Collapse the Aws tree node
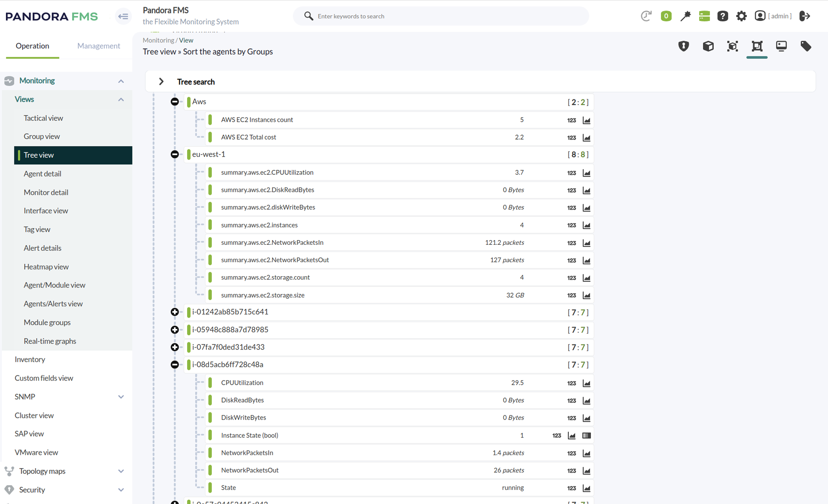Screen dimensions: 828x504 (174, 101)
